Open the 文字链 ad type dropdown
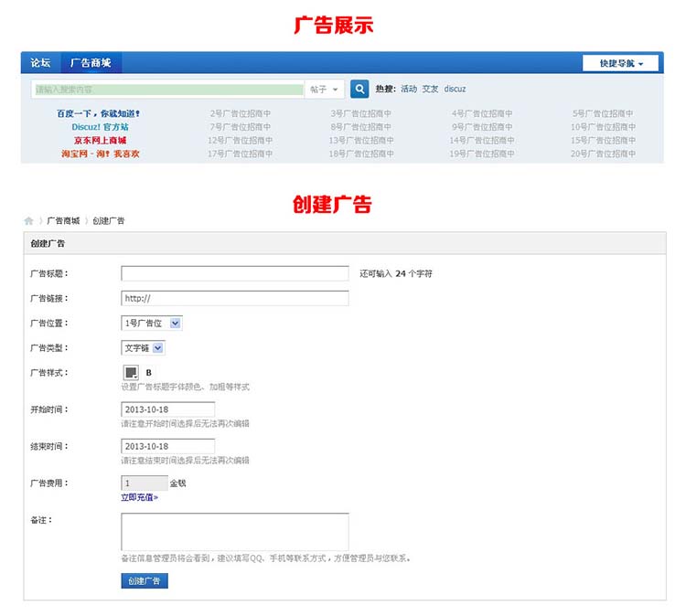 coord(143,348)
